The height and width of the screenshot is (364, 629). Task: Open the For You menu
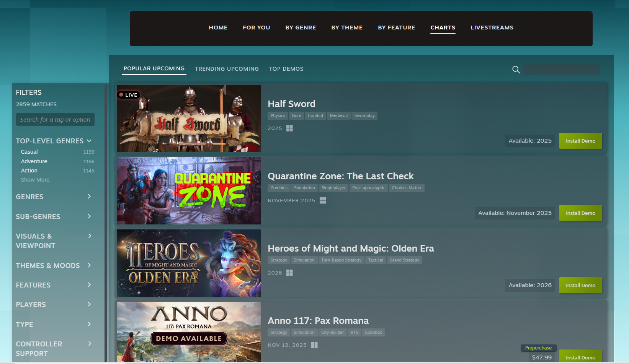(257, 28)
